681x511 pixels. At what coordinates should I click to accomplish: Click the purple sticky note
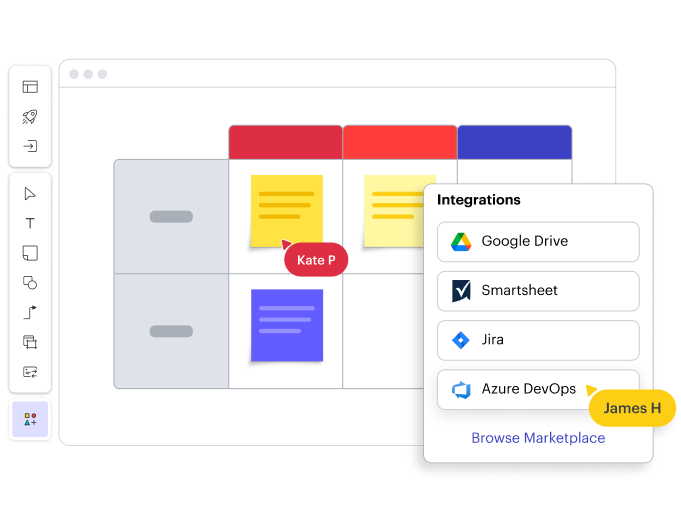287,325
